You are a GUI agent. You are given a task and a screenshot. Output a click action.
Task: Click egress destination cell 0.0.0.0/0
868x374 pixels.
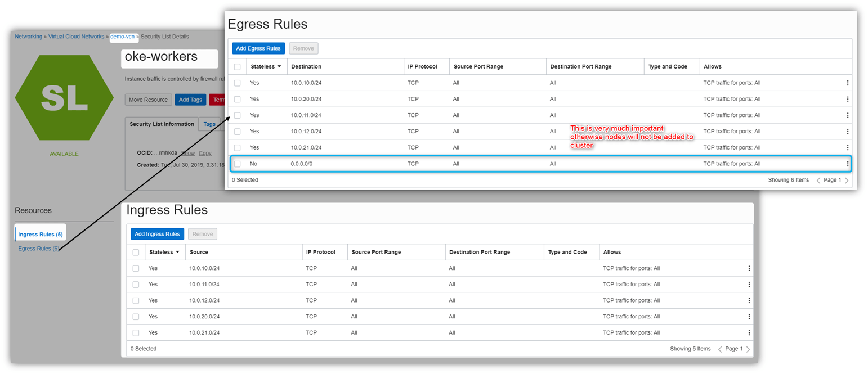coord(303,164)
